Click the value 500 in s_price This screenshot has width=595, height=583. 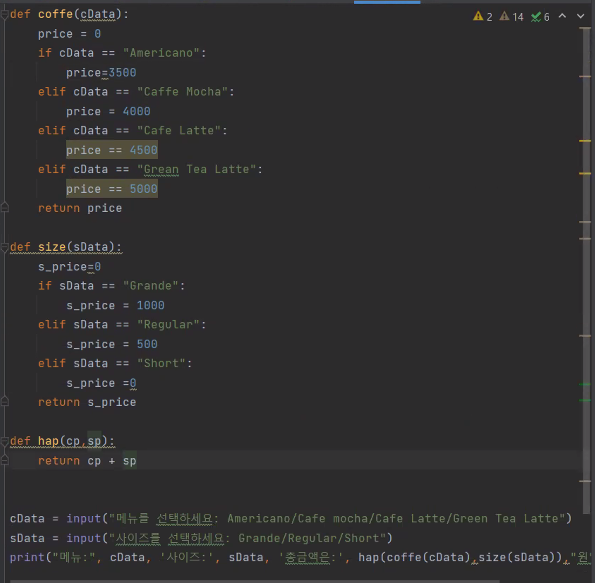click(x=147, y=344)
